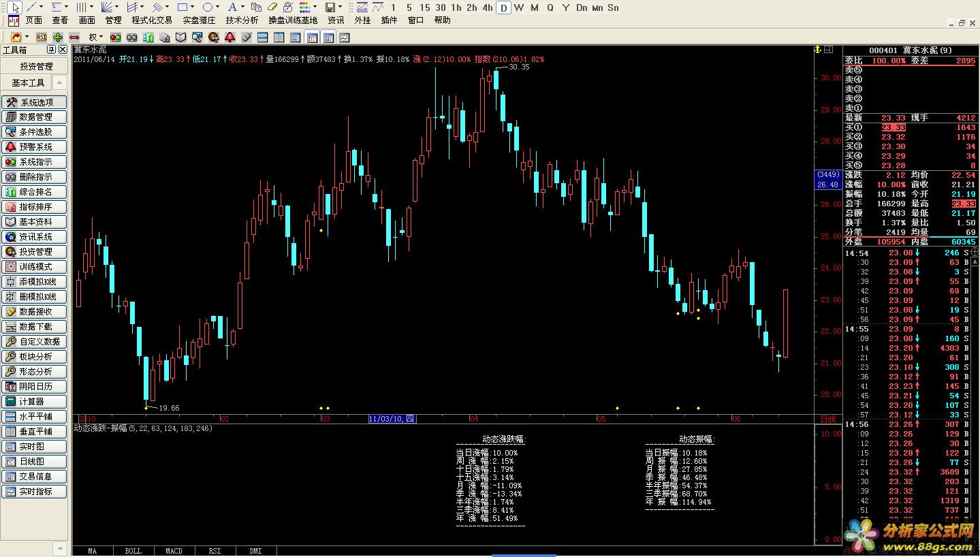Open dropdown arrow next to line tool

pyautogui.click(x=42, y=7)
